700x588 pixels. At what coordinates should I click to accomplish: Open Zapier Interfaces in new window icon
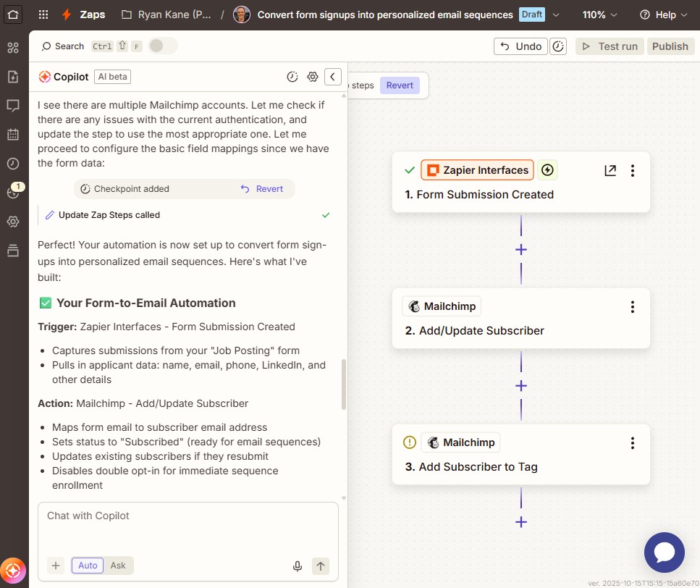click(610, 171)
